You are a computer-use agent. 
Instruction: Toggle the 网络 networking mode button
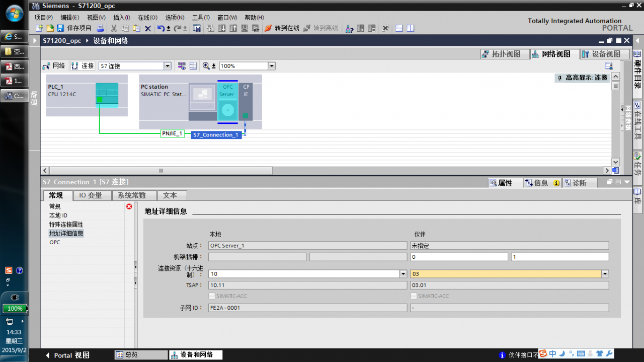54,66
